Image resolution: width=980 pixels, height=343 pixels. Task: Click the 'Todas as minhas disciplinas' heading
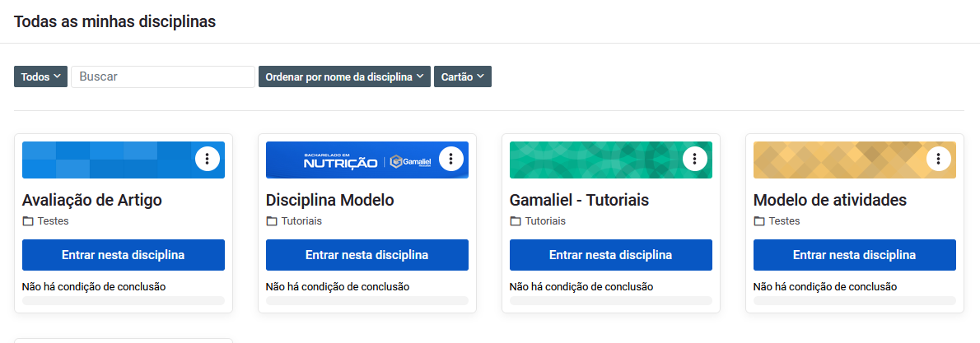[115, 22]
